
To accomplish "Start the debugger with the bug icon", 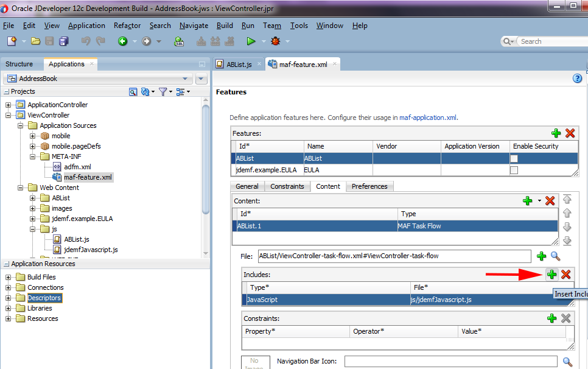I will click(x=276, y=41).
